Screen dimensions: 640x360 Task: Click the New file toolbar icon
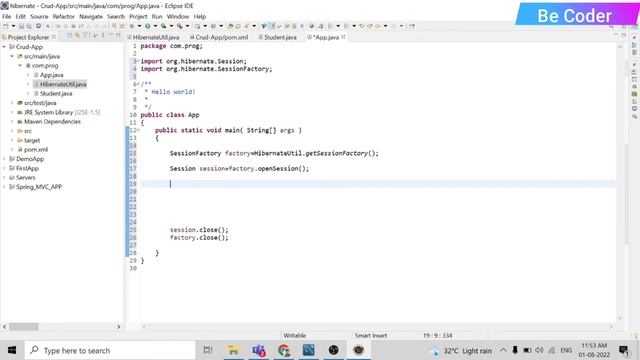tap(6, 26)
